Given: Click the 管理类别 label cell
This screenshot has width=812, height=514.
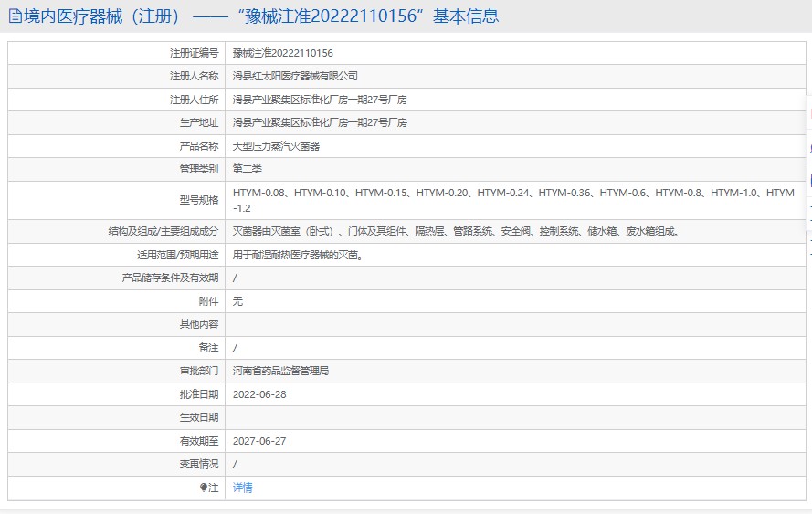Looking at the screenshot, I should [117, 169].
